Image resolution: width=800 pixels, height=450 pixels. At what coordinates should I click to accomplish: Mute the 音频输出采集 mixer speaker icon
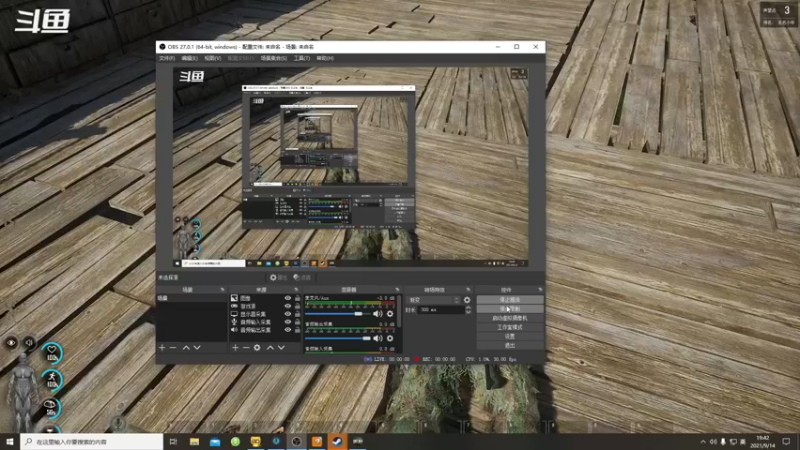(x=378, y=338)
